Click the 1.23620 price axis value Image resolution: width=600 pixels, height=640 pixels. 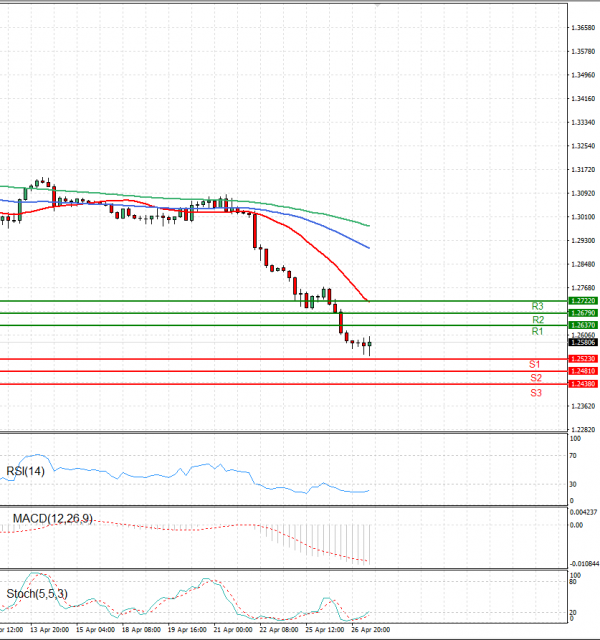[x=583, y=406]
